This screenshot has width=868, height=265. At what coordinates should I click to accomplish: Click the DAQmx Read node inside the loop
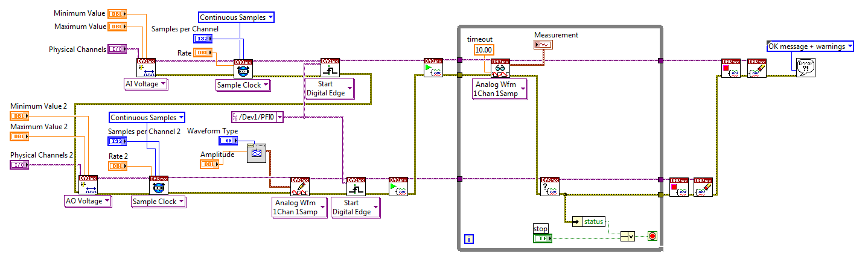[501, 68]
